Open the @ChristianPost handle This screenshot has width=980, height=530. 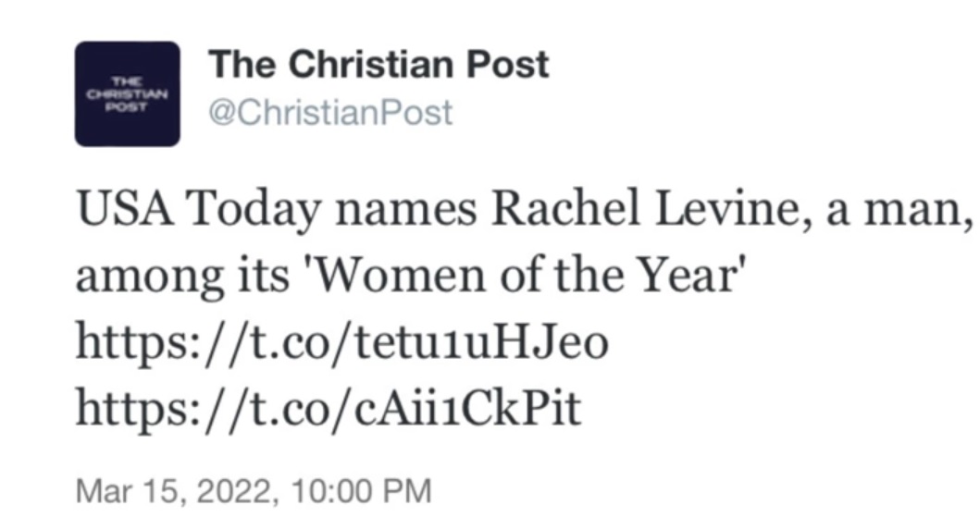pyautogui.click(x=330, y=113)
